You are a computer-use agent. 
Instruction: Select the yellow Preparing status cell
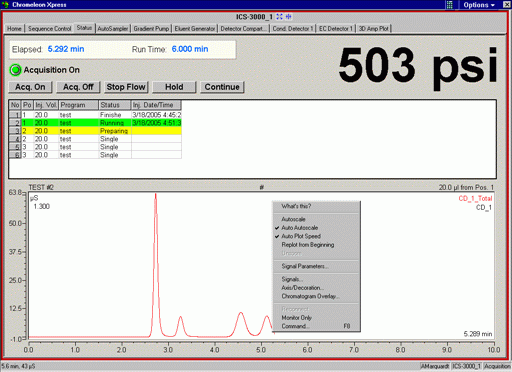coord(115,131)
